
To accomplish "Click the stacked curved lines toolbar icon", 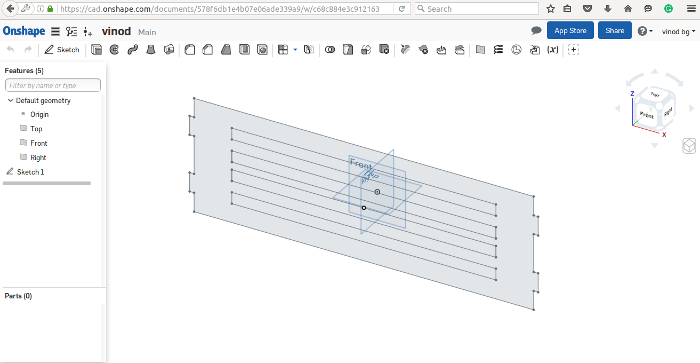I will [498, 50].
